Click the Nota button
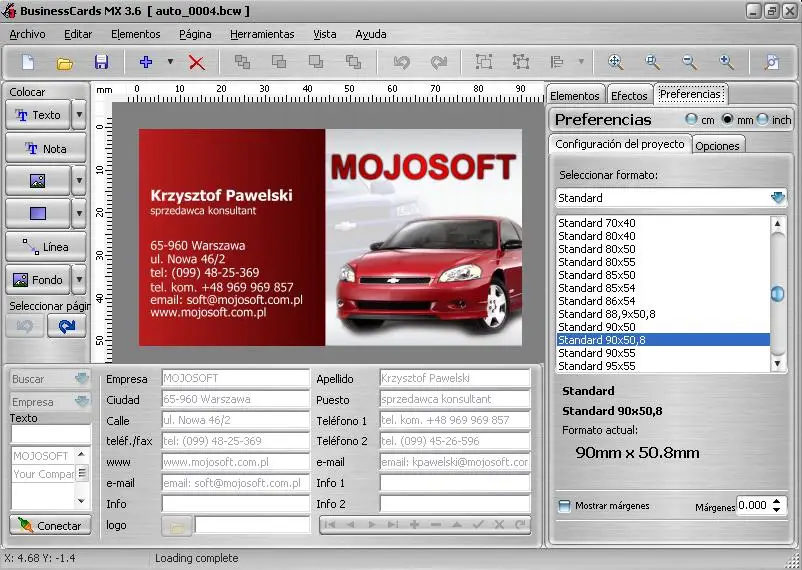Viewport: 802px width, 570px height. pos(46,148)
